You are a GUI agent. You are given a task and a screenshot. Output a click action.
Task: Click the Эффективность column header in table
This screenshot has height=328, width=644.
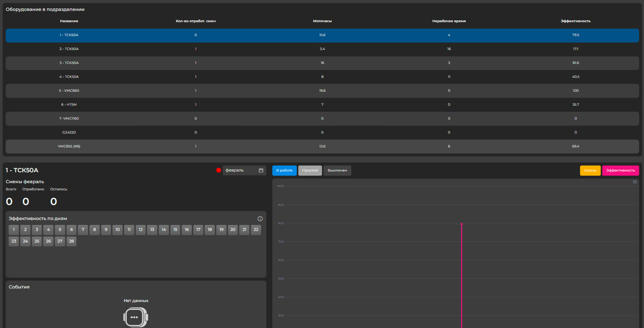pyautogui.click(x=576, y=21)
